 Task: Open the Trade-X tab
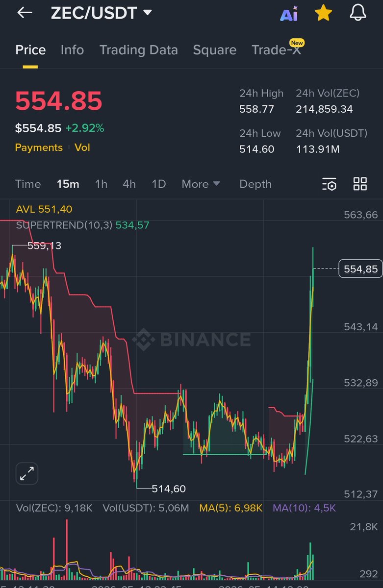coord(276,50)
